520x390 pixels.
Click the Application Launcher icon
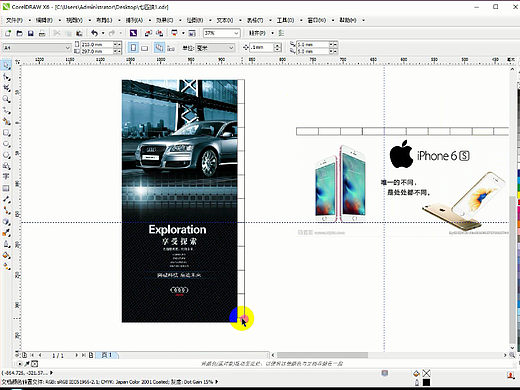[174, 33]
